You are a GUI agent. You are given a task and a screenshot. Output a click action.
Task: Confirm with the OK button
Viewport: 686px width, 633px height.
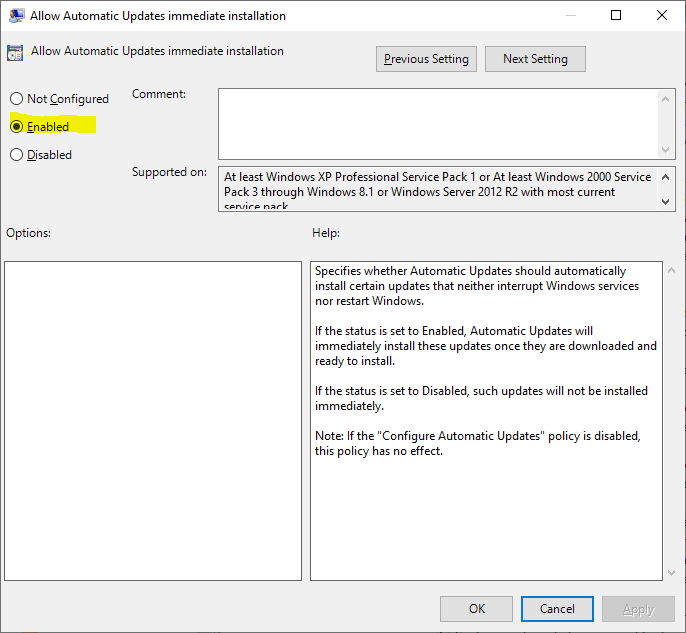tap(476, 609)
